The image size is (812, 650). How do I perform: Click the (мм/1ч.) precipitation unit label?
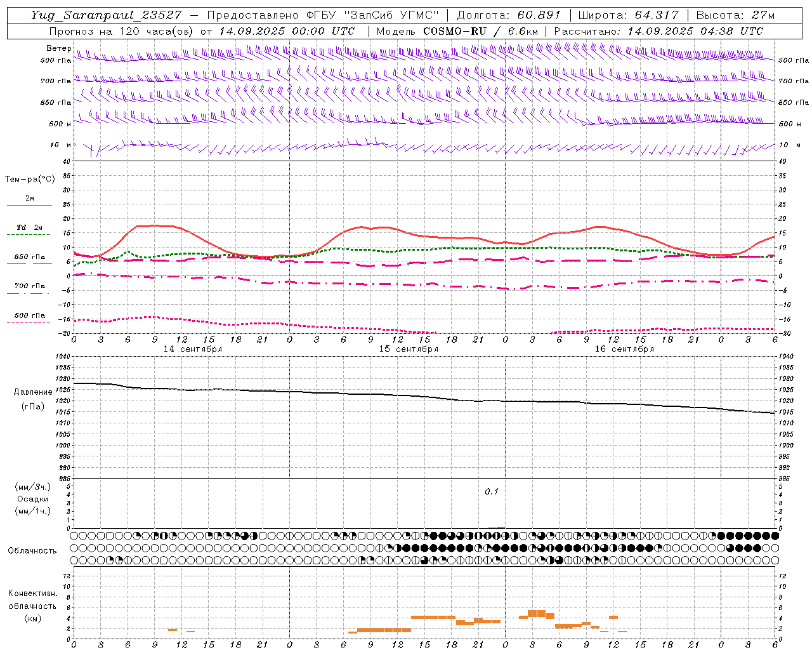pyautogui.click(x=32, y=511)
